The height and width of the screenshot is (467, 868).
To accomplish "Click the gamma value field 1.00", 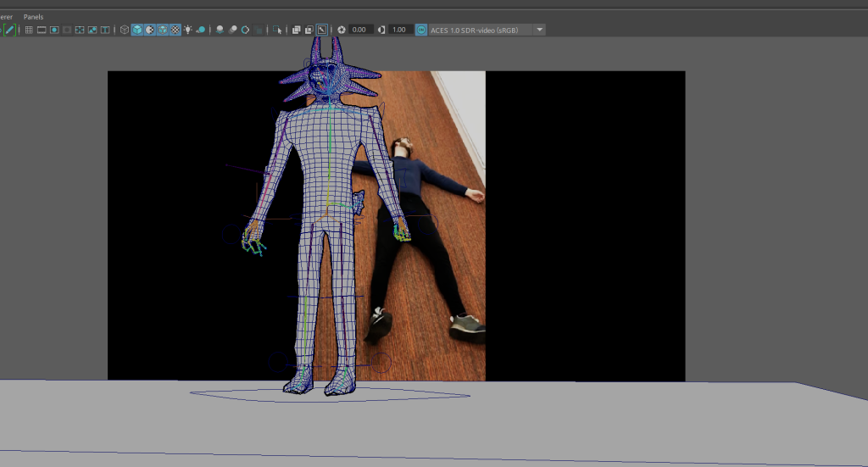I will pos(400,30).
